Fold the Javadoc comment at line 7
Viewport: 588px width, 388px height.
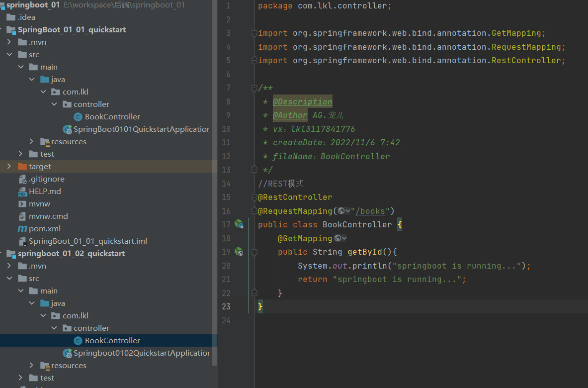tap(254, 88)
